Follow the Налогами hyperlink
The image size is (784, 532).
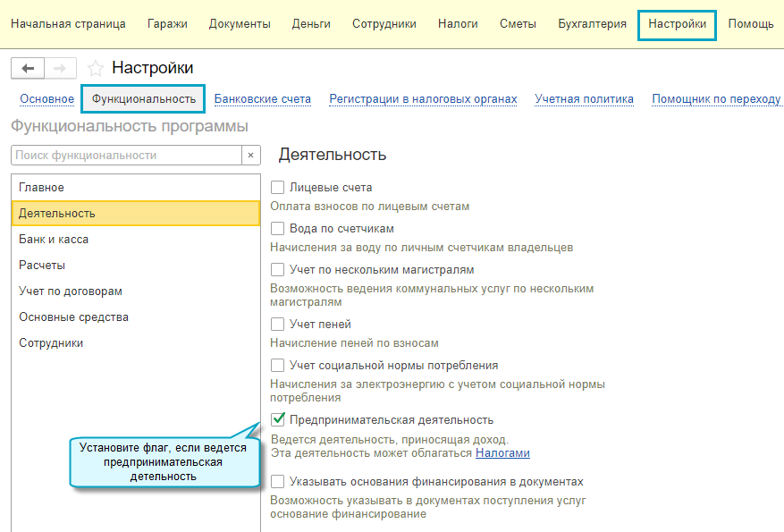point(502,453)
